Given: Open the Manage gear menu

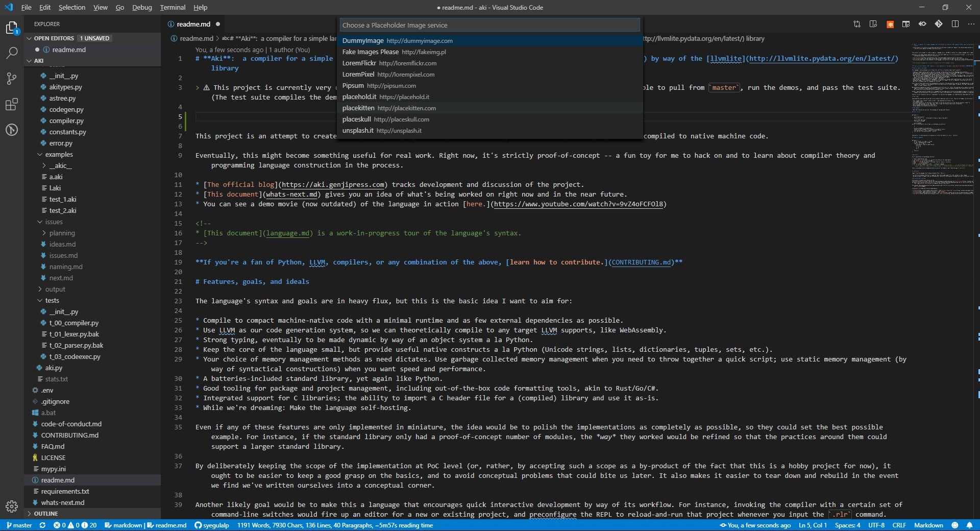Looking at the screenshot, I should 12,506.
